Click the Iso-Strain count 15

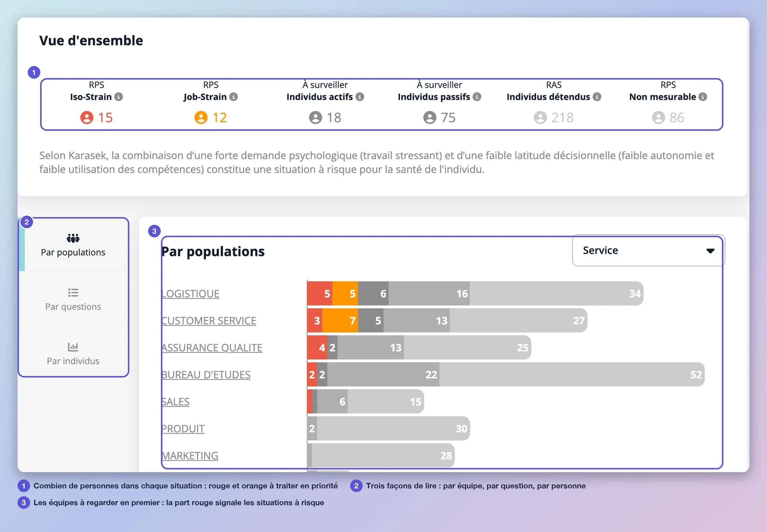tap(105, 117)
